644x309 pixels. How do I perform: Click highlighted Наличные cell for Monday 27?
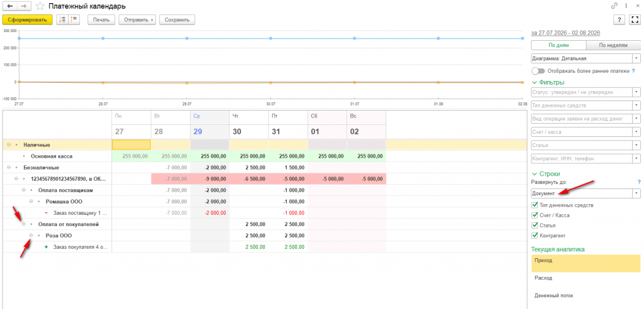point(131,145)
